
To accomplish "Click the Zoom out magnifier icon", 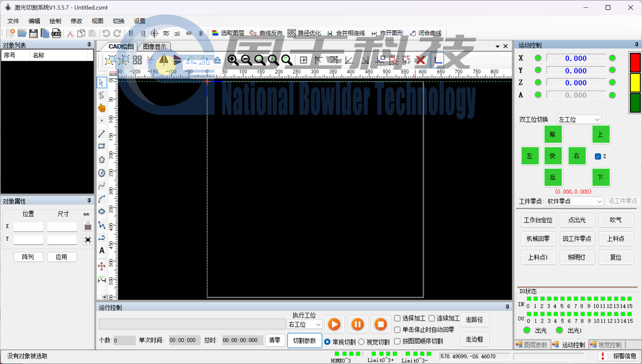I will click(x=246, y=60).
